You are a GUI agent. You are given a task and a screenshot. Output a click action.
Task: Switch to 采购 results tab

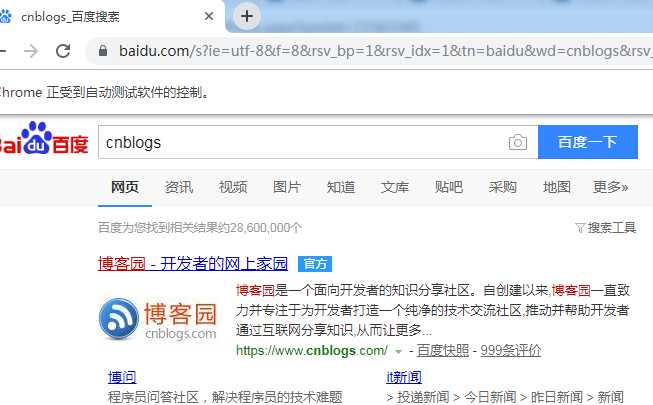coord(503,187)
